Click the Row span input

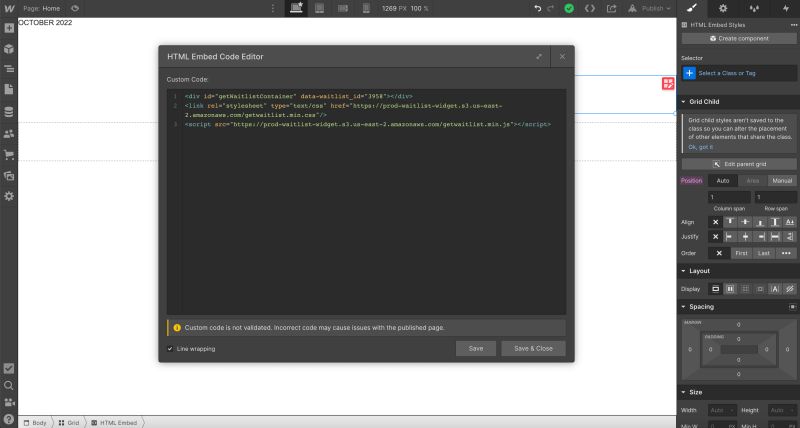click(x=776, y=197)
